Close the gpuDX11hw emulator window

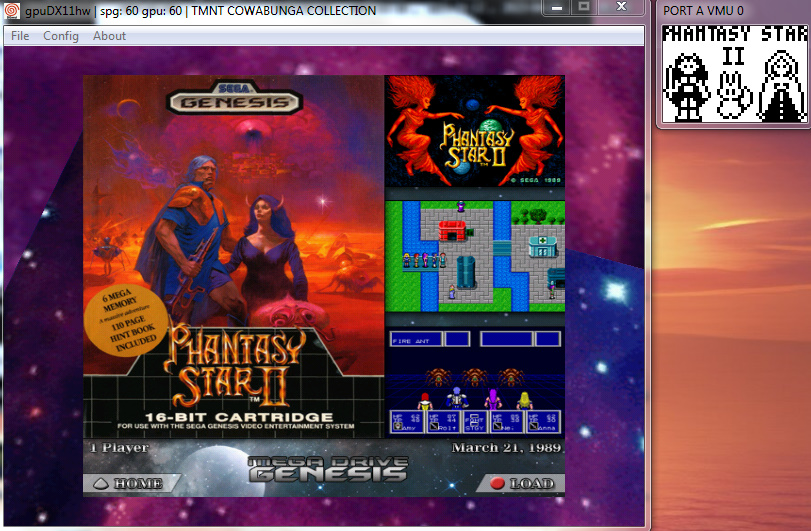click(621, 7)
